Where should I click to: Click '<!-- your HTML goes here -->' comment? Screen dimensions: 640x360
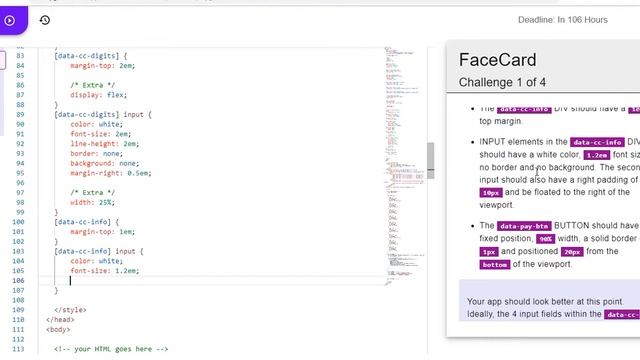pyautogui.click(x=111, y=349)
